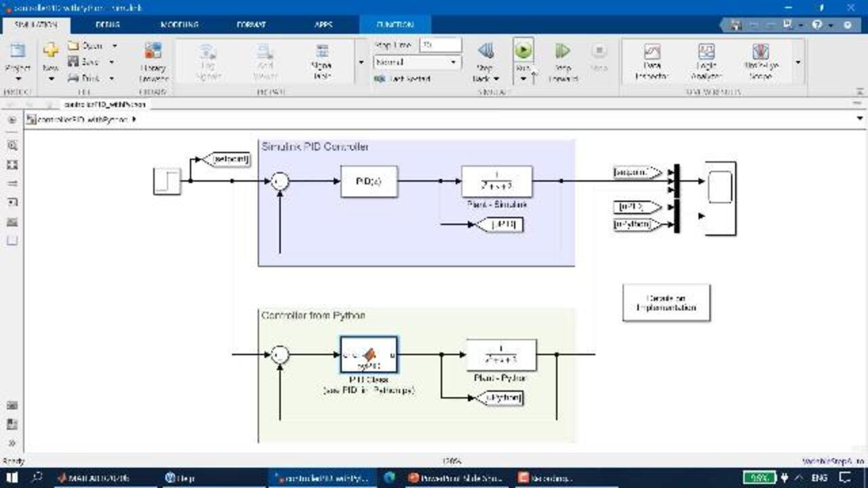The height and width of the screenshot is (488, 868).
Task: Open the MATLAB window from the taskbar
Action: [x=94, y=478]
